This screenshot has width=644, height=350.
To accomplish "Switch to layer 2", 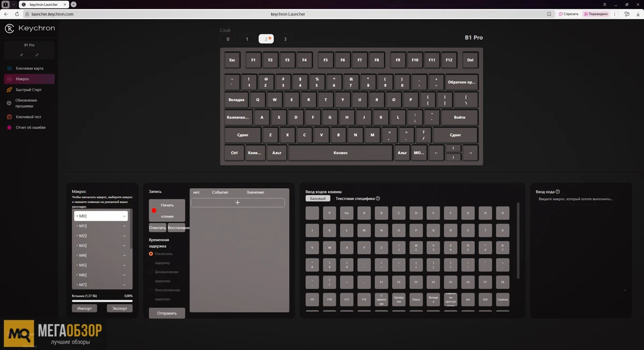I will click(266, 39).
